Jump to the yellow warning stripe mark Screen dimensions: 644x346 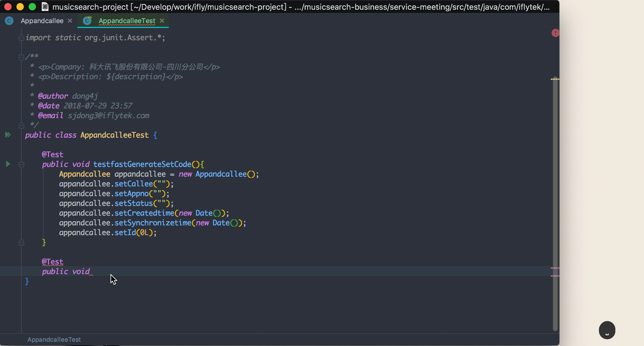(555, 79)
